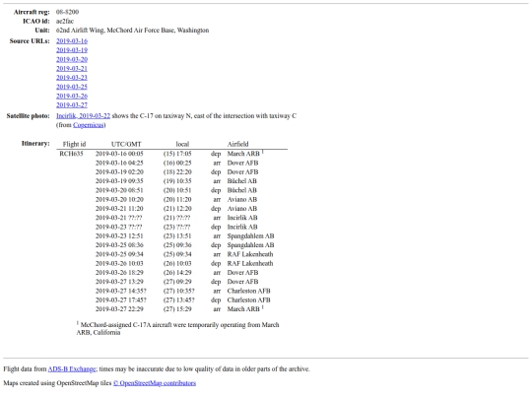Open the 2019-03-21 source URL link
Screen dimensions: 532x399
coord(72,69)
